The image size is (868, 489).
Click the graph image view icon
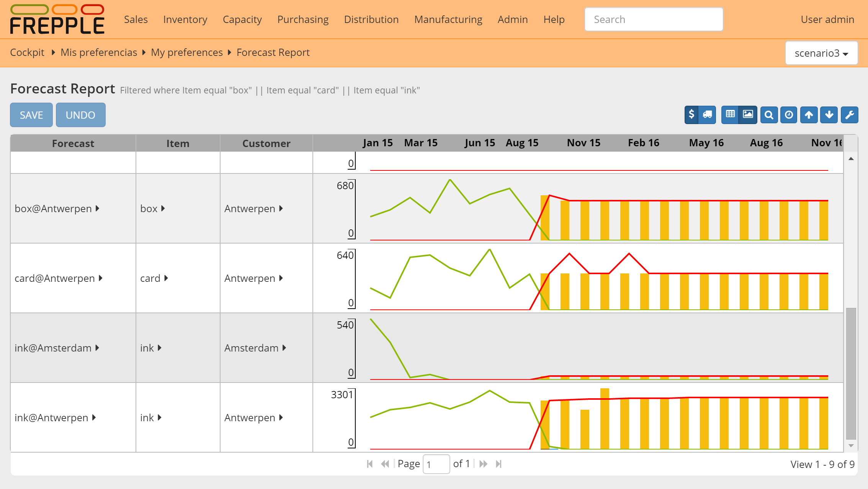pyautogui.click(x=748, y=114)
